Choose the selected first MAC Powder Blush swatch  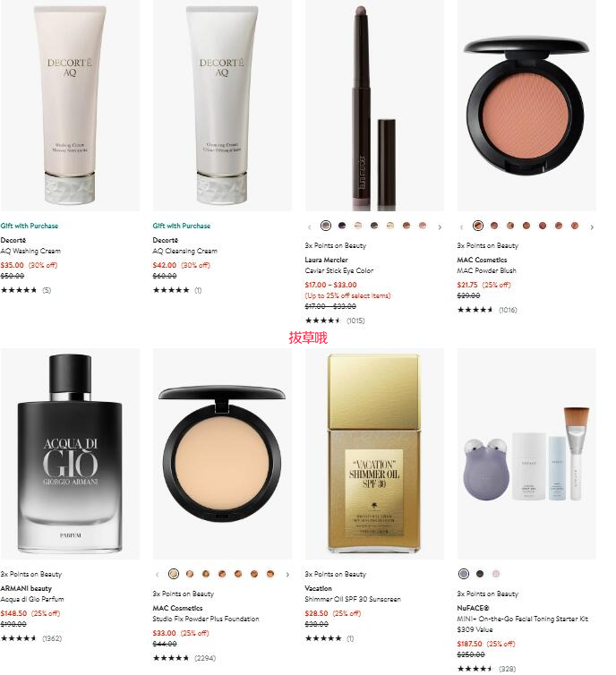pyautogui.click(x=478, y=225)
